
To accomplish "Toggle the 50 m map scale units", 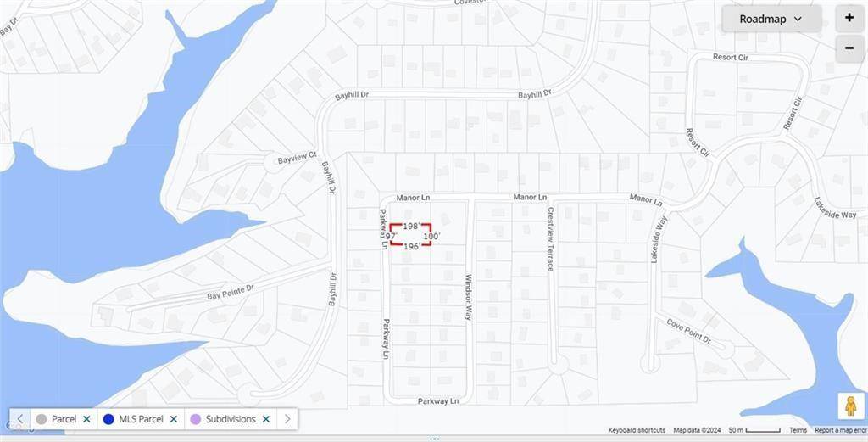I will (754, 430).
